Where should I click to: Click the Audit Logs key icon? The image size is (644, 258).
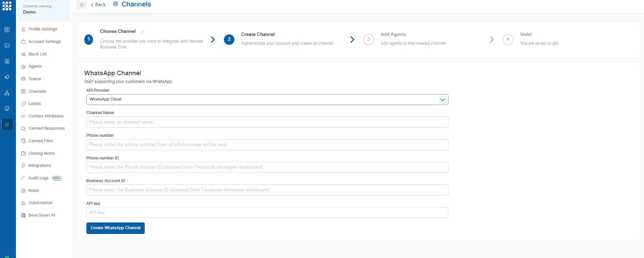tap(23, 178)
